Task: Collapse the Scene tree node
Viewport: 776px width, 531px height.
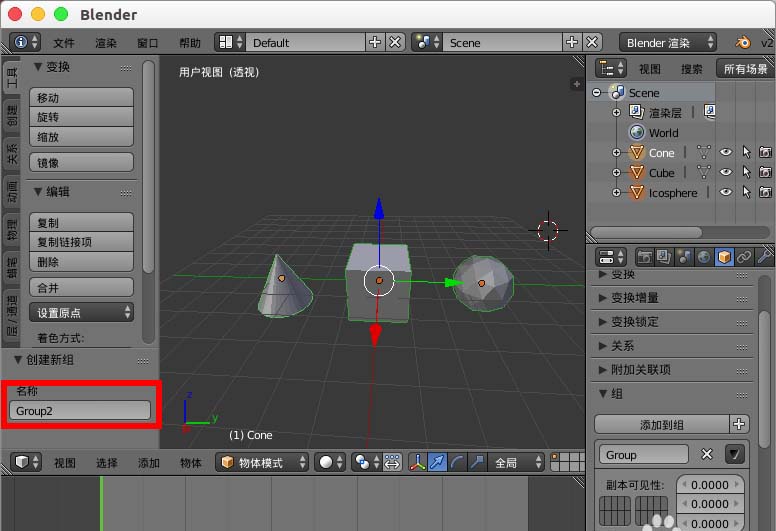Action: pyautogui.click(x=597, y=93)
